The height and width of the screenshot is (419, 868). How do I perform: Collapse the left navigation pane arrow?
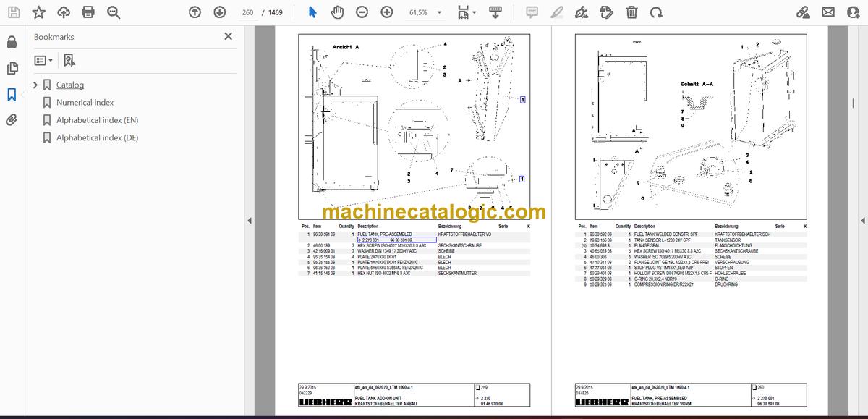pos(250,221)
